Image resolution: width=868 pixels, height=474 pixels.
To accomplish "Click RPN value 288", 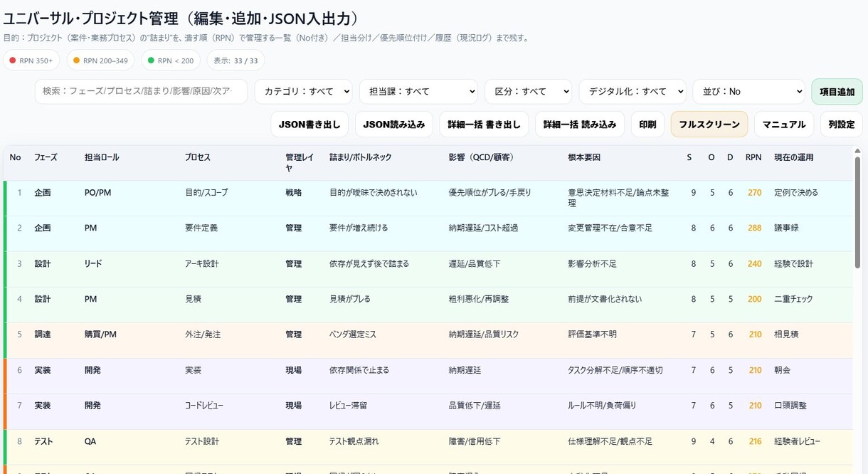I will coord(755,228).
